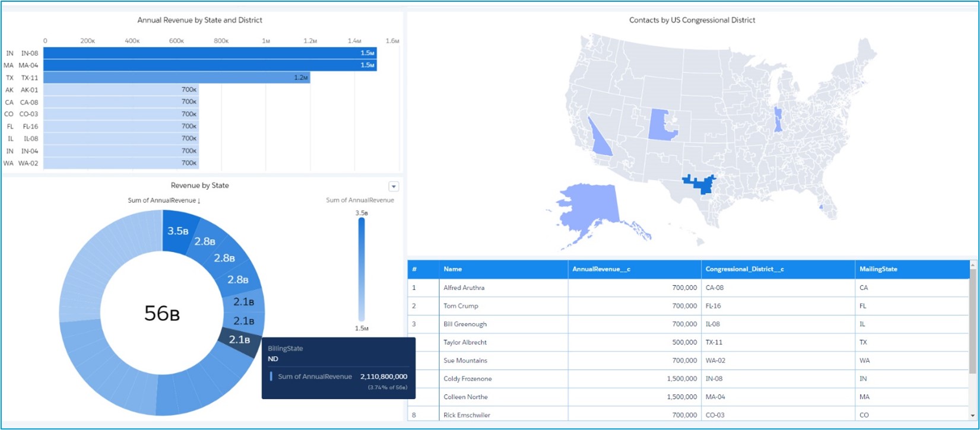
Task: Click the Sum of AnnualRevenue gradient legend bar
Action: tap(361, 270)
